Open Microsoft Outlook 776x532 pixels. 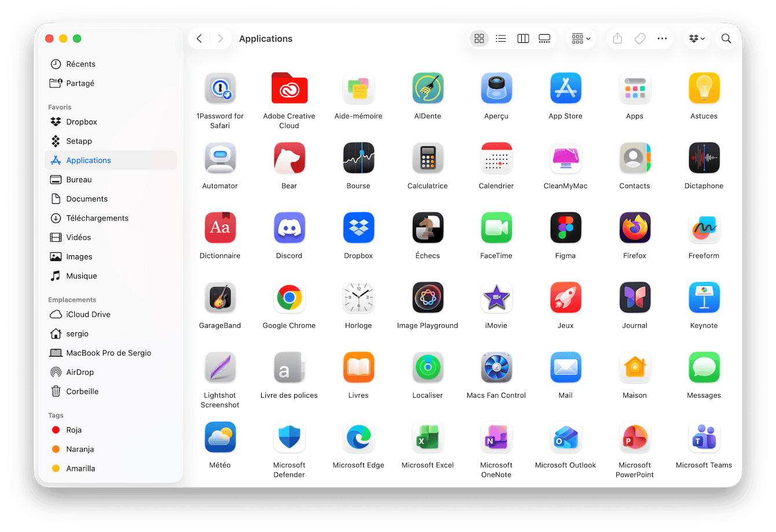click(565, 437)
